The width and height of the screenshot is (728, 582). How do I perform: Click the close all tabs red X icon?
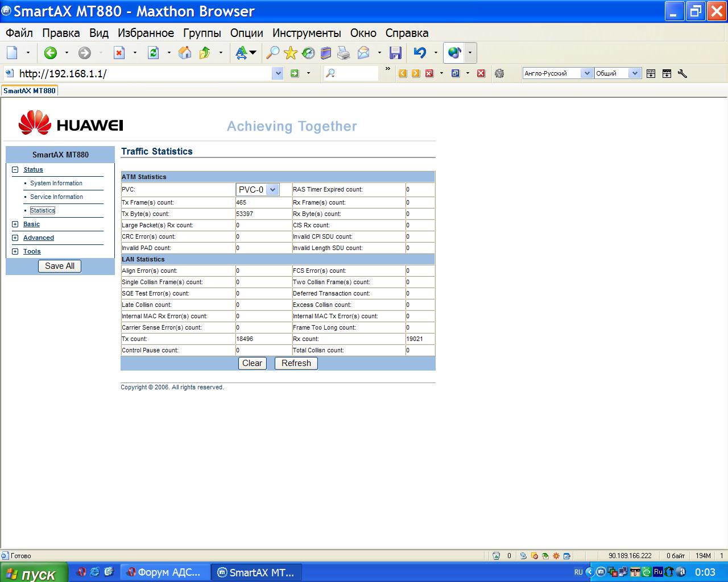pyautogui.click(x=481, y=73)
